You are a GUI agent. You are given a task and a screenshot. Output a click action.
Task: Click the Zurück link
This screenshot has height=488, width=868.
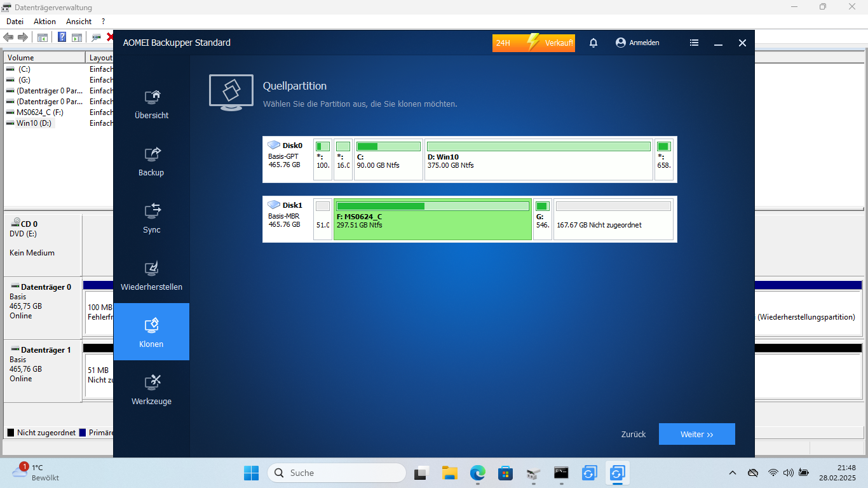pos(634,435)
